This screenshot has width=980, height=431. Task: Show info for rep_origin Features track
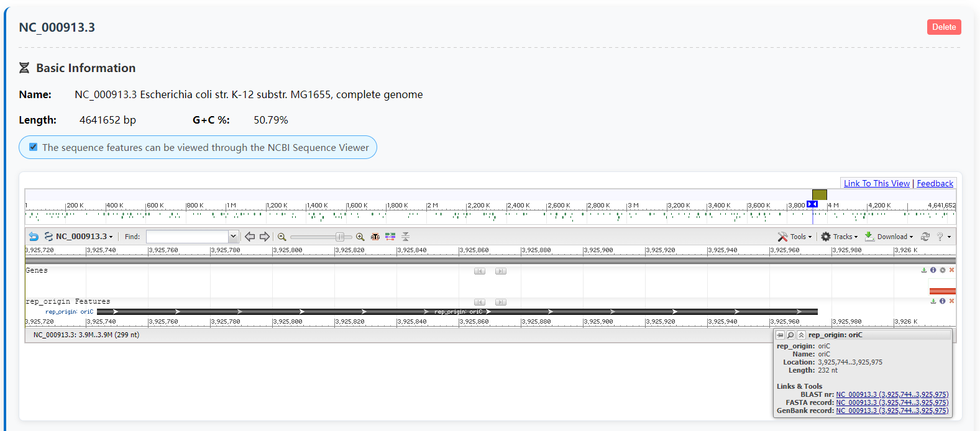coord(942,301)
